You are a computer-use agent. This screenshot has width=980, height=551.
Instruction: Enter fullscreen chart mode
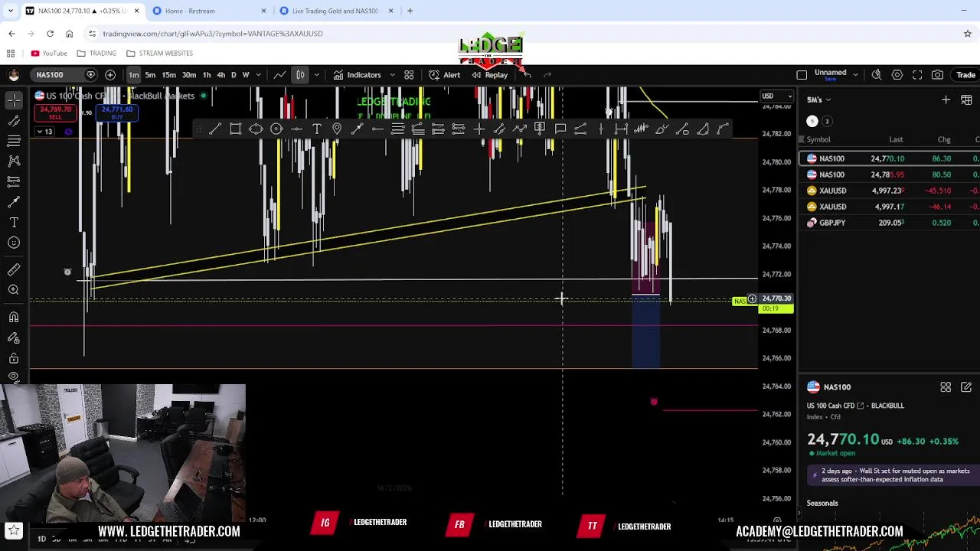pyautogui.click(x=917, y=75)
